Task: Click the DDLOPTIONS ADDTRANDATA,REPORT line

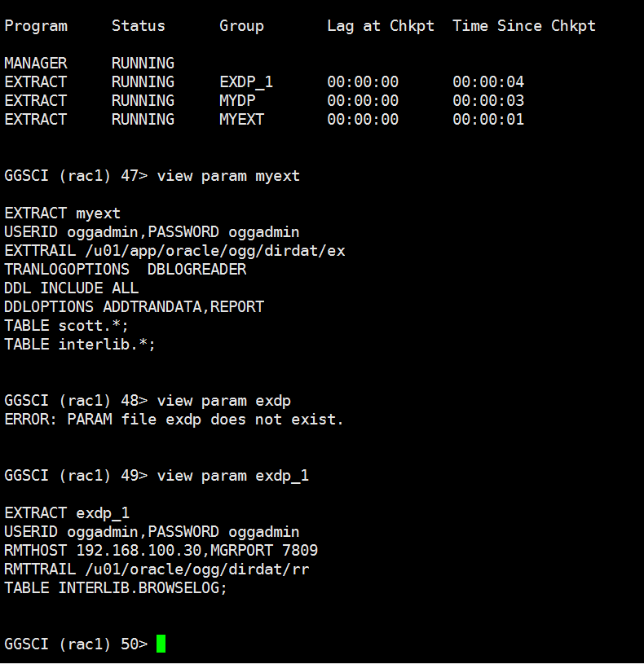Action: [x=134, y=306]
